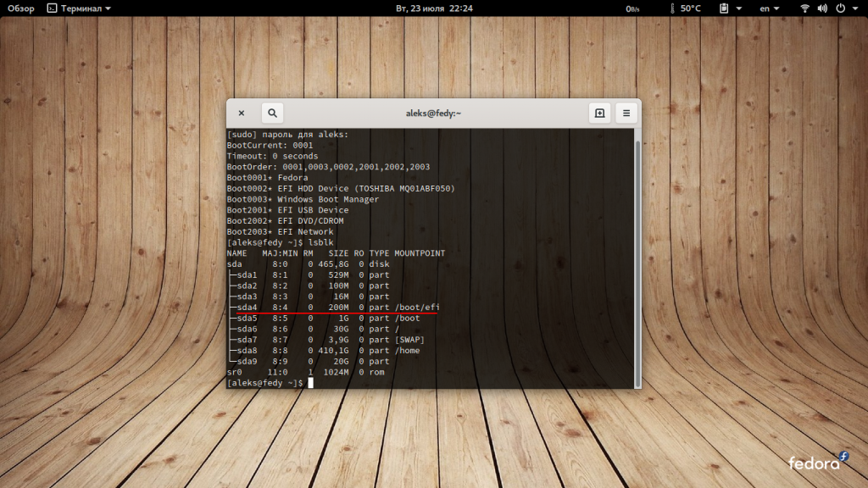Open the Обзор activities overview
Viewport: 868px width, 488px height.
[20, 8]
